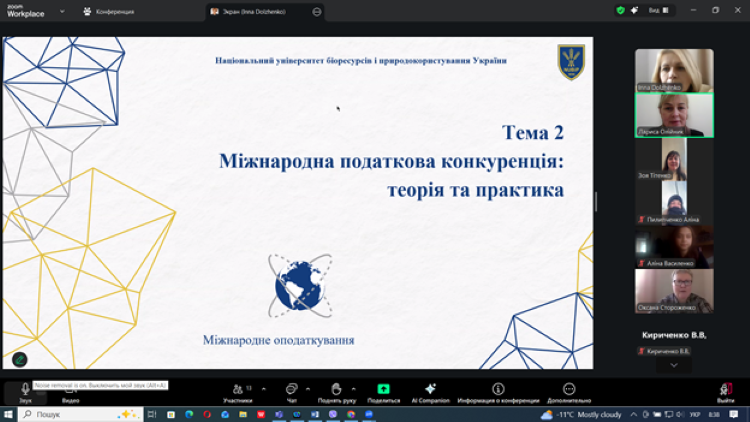Expand the arrow next to Участники
This screenshot has height=422, width=750.
[x=264, y=389]
